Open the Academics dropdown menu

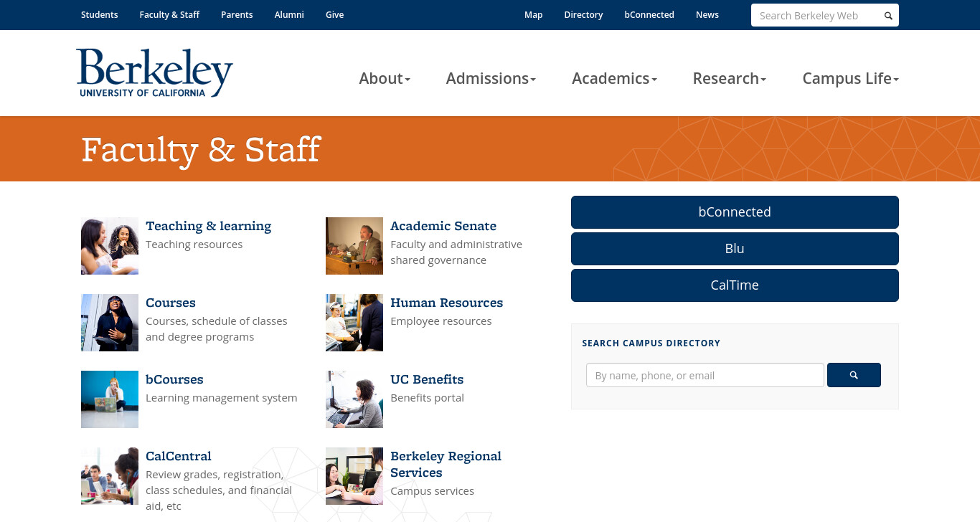tap(614, 78)
